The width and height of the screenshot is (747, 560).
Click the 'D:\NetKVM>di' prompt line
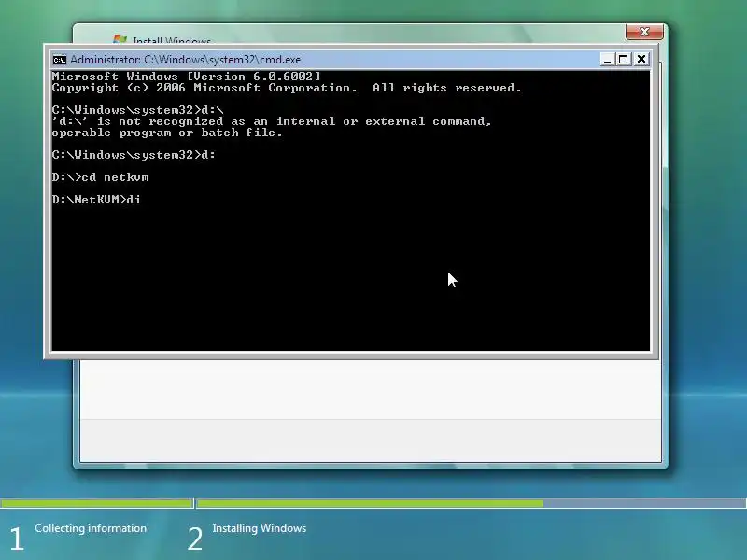97,200
